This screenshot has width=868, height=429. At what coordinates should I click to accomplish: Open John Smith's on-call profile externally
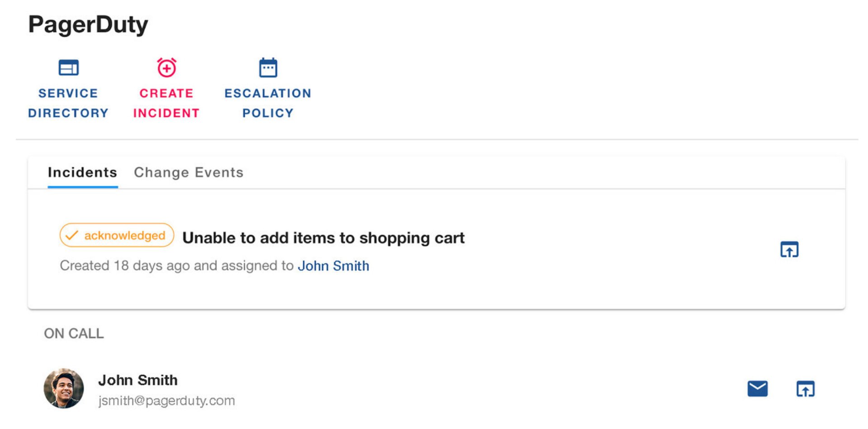coord(805,389)
